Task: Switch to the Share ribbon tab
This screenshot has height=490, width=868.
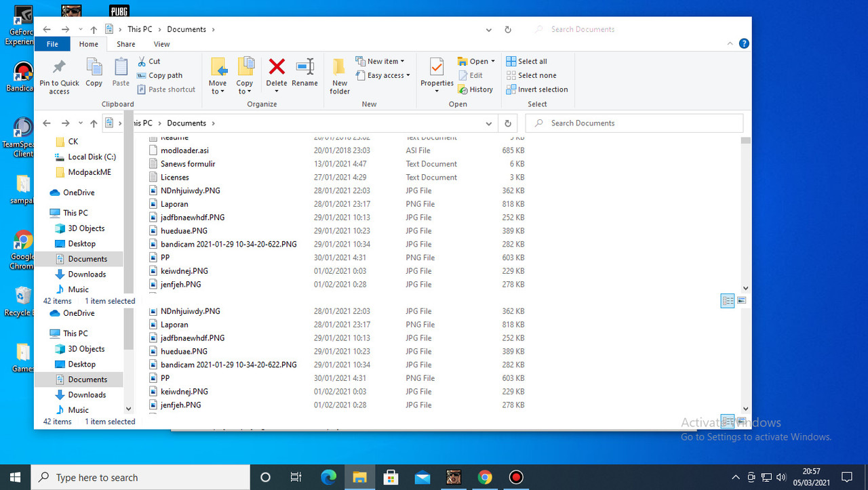Action: pos(125,44)
